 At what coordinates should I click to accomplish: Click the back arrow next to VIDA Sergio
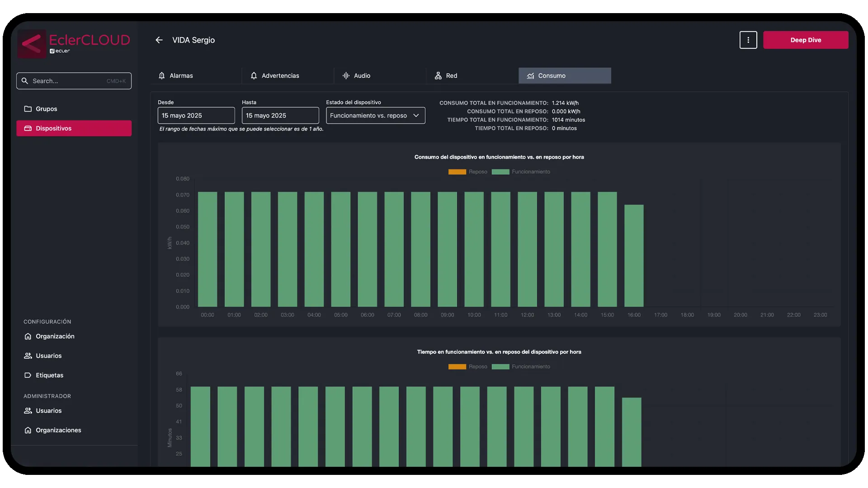coord(159,40)
